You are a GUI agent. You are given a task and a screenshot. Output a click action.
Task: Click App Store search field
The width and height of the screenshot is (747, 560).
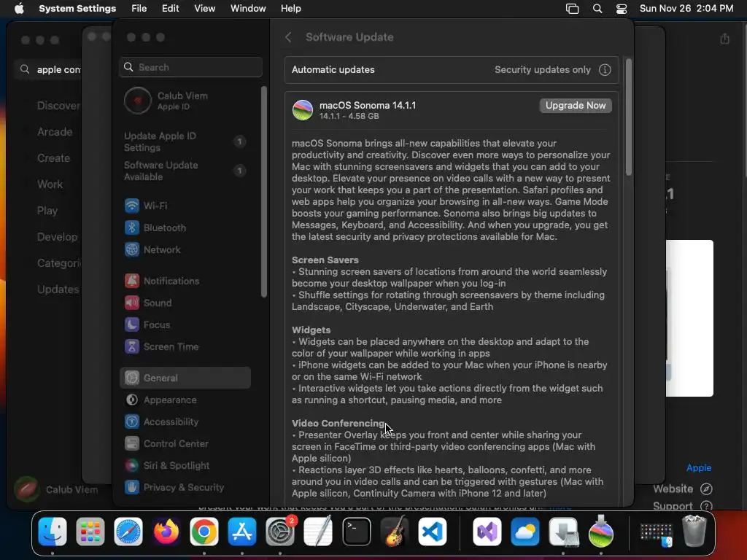(x=47, y=69)
